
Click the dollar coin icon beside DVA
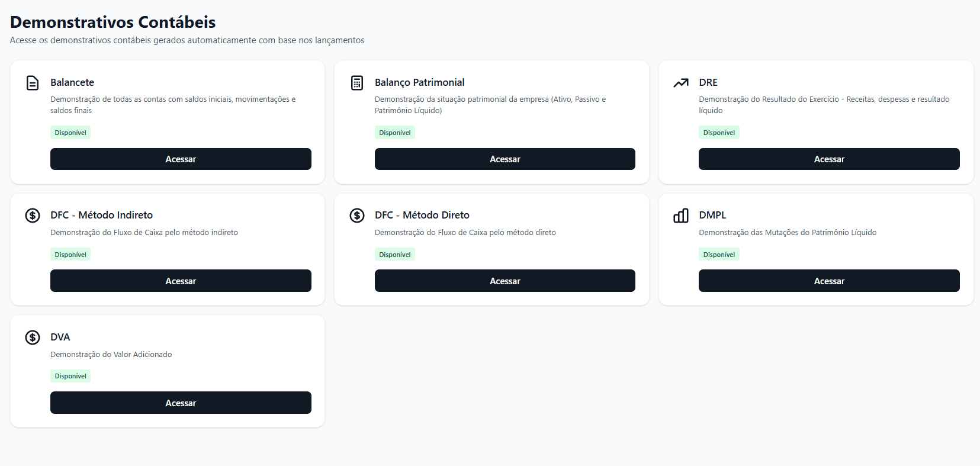pyautogui.click(x=33, y=338)
